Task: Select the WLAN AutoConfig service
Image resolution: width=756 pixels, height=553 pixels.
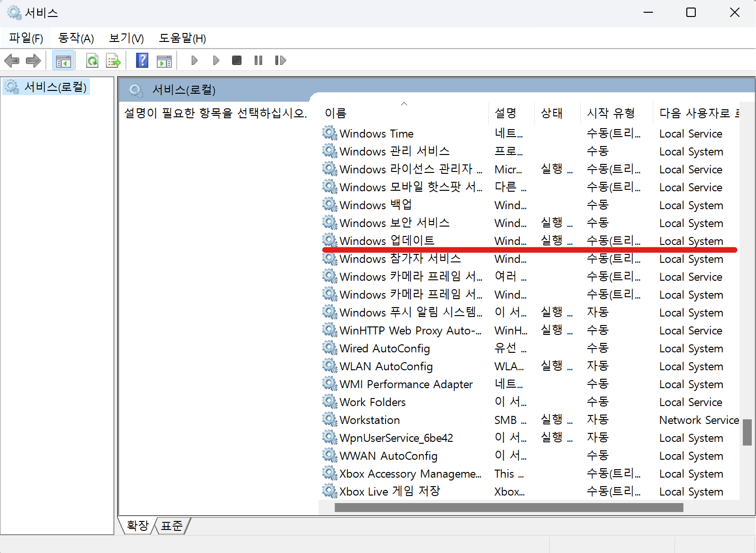Action: click(530, 366)
